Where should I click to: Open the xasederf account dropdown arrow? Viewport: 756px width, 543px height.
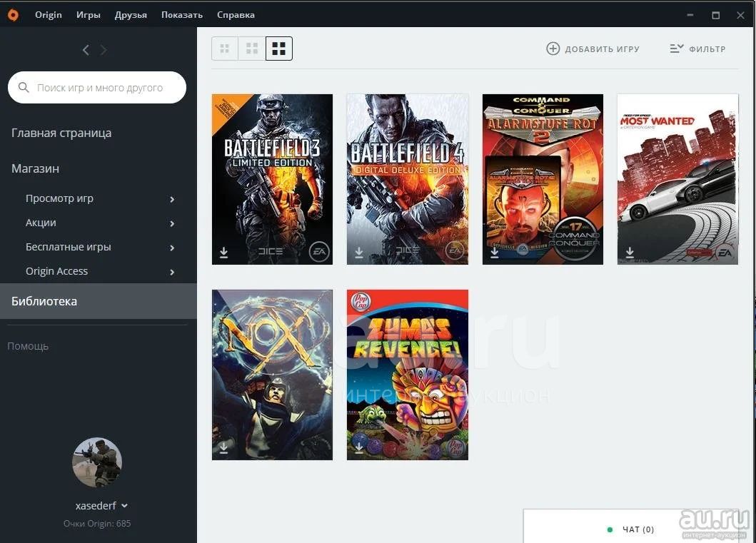(124, 506)
